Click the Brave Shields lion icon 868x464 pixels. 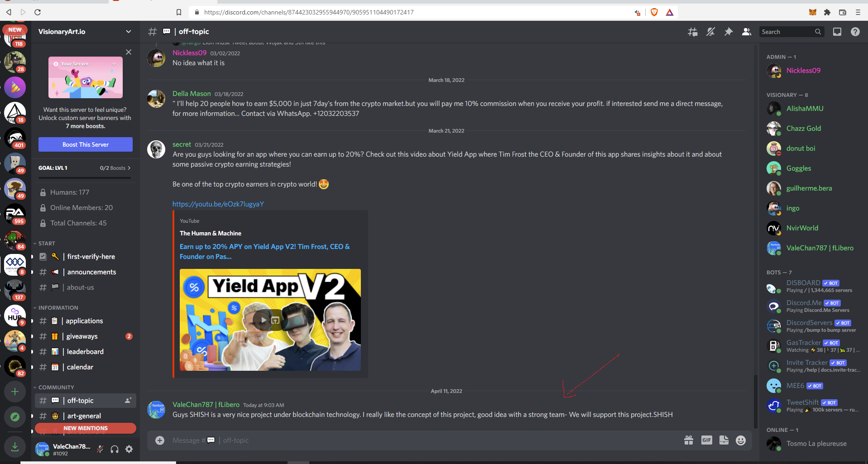click(654, 12)
